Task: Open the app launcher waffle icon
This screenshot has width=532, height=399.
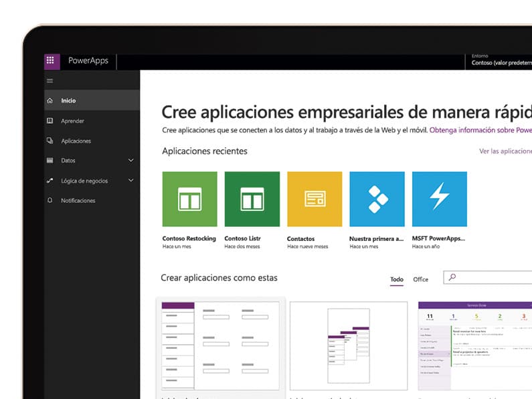Action: (x=52, y=62)
